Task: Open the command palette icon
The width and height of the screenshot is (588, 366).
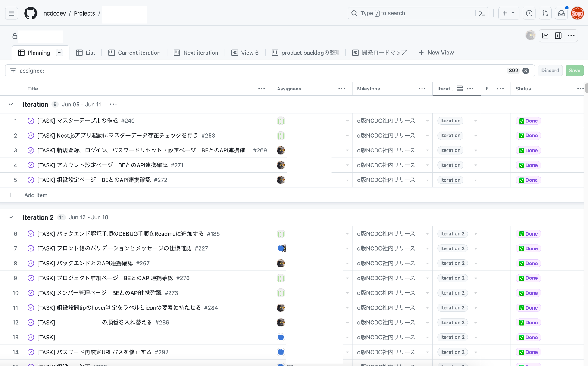Action: (482, 13)
